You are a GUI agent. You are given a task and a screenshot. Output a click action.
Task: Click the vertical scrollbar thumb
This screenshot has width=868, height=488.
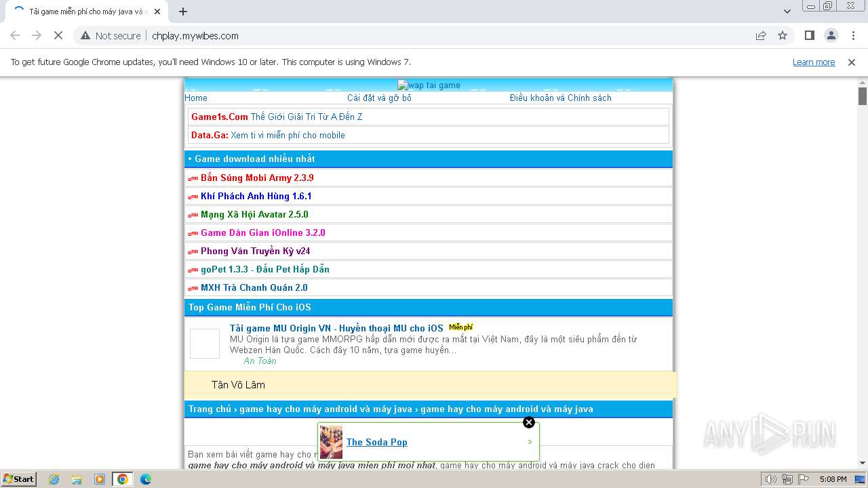point(863,96)
